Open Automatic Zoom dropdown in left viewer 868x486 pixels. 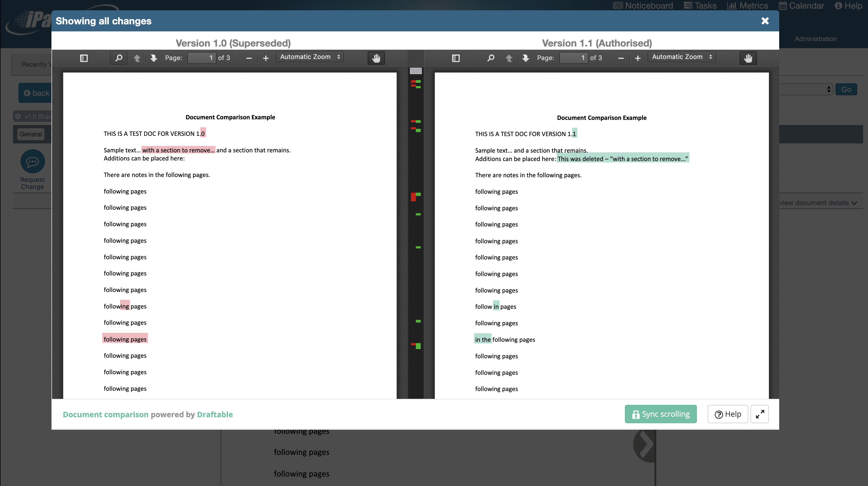[310, 57]
